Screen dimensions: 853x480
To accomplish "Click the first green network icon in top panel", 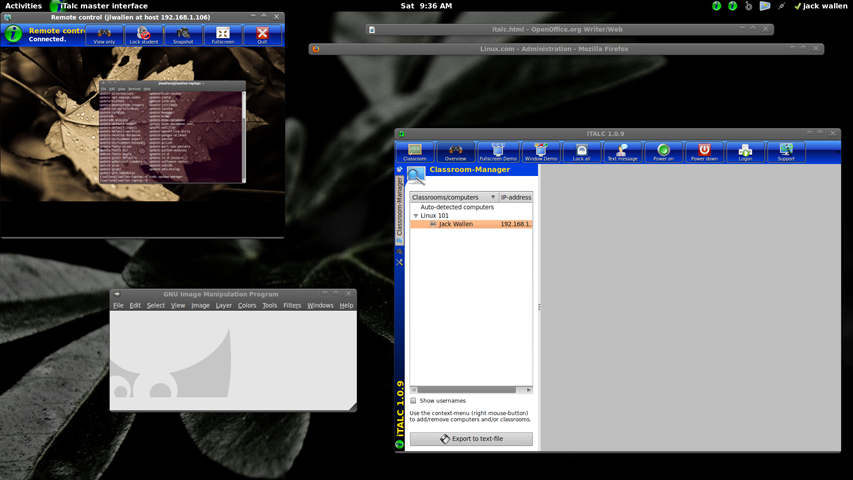I will point(716,6).
